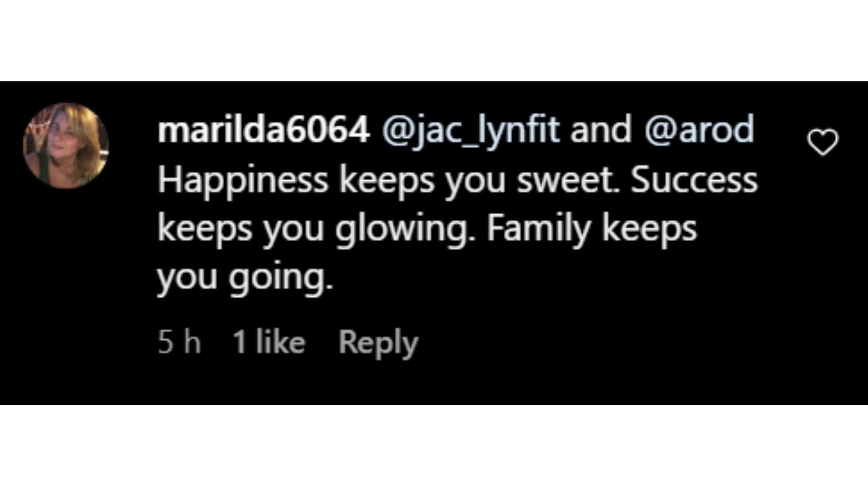The height and width of the screenshot is (488, 868).
Task: Click "keeps you" before the word "glowing"
Action: click(241, 230)
